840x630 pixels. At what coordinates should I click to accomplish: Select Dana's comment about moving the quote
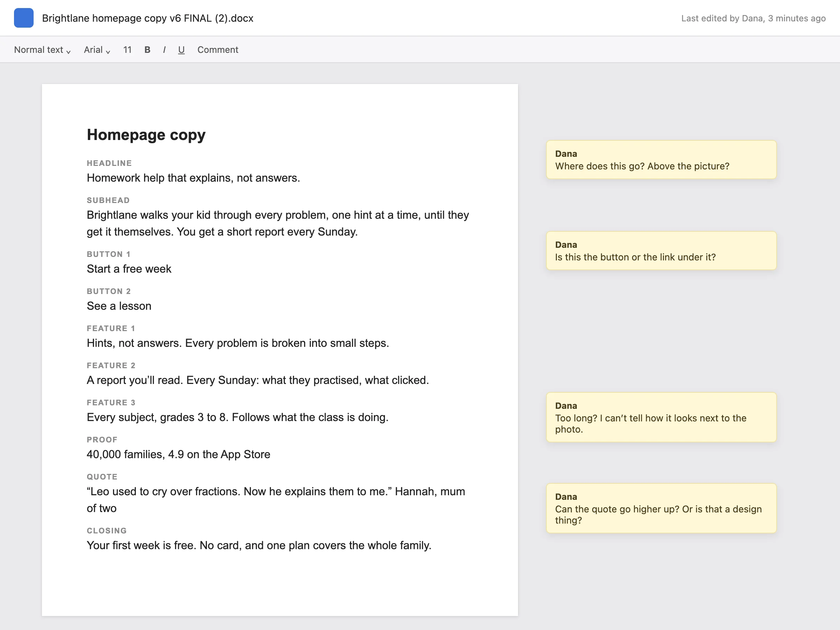[x=661, y=508]
